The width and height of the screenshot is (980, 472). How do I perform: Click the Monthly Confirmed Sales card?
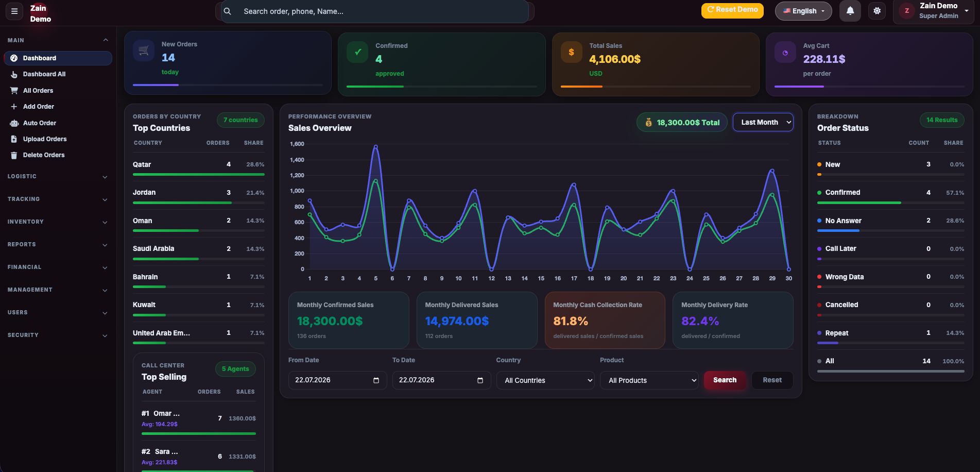click(x=349, y=321)
